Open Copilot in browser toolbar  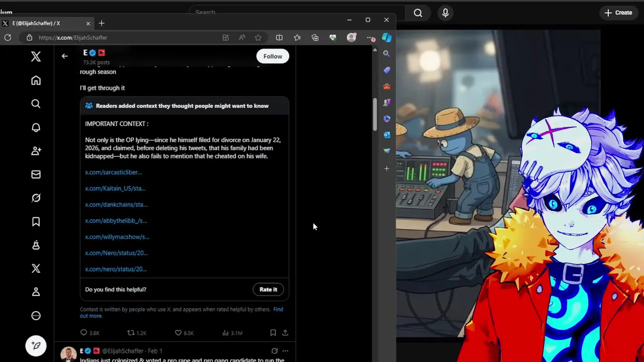pos(386,38)
